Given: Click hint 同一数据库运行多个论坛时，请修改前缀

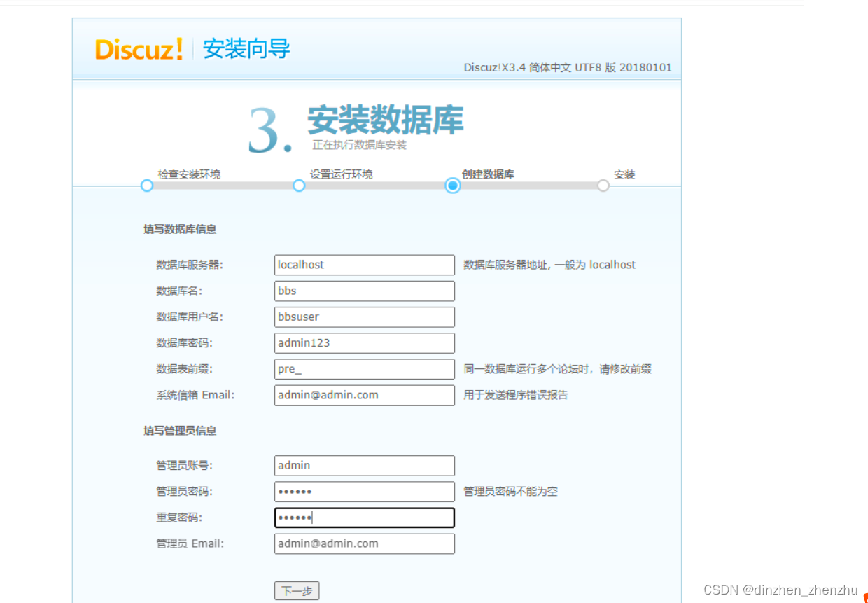Looking at the screenshot, I should (557, 369).
